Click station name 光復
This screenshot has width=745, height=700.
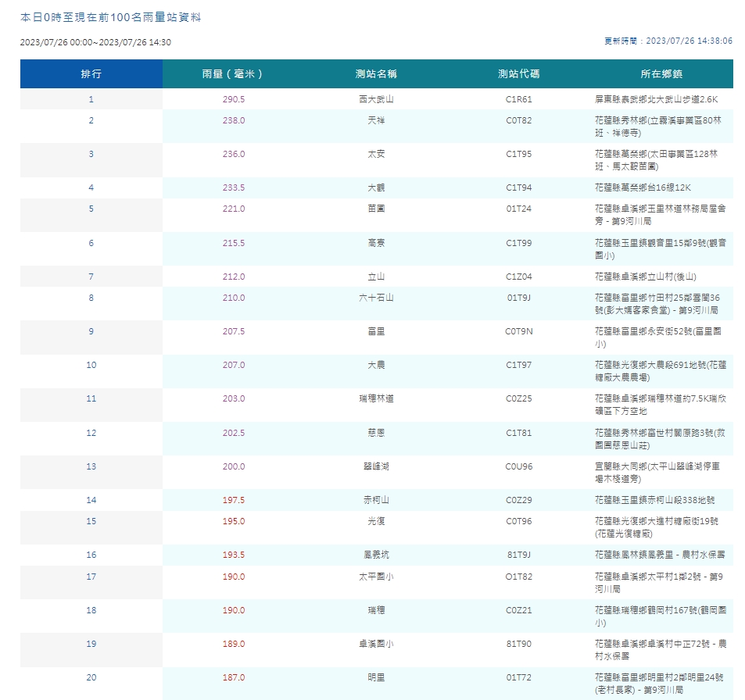tap(376, 521)
